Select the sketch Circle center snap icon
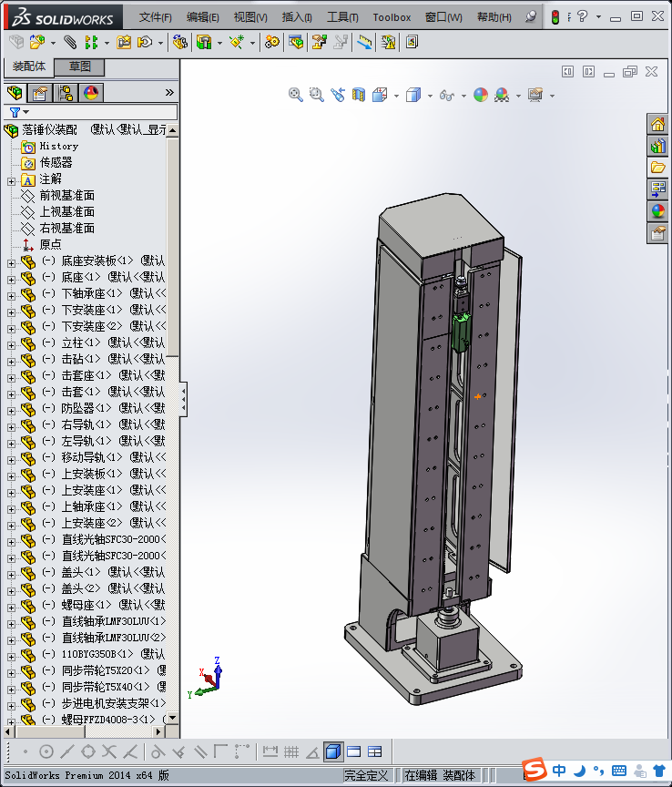The image size is (672, 787). tap(46, 751)
